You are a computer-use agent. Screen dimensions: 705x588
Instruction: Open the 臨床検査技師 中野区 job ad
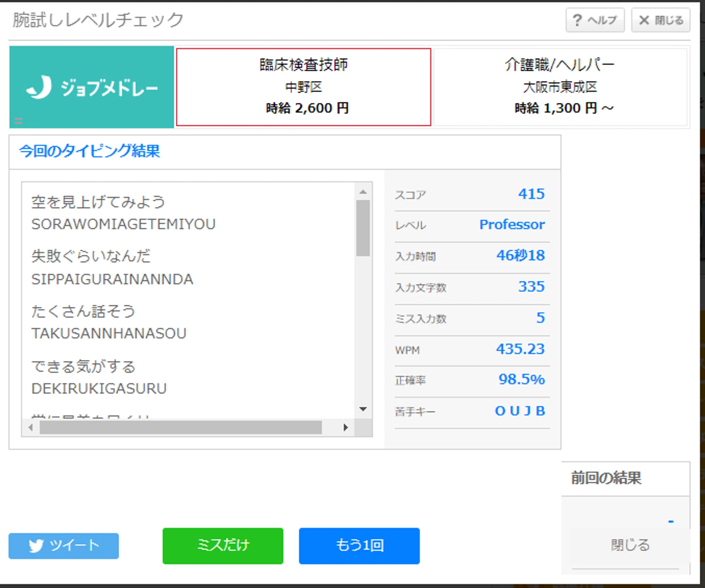304,87
